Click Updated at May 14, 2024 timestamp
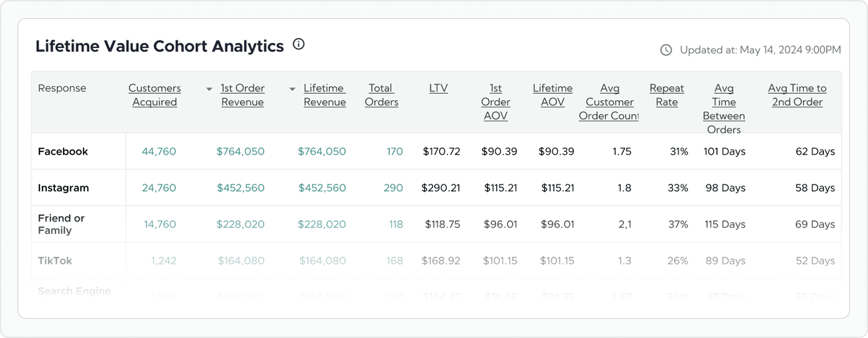This screenshot has height=338, width=868. 760,50
